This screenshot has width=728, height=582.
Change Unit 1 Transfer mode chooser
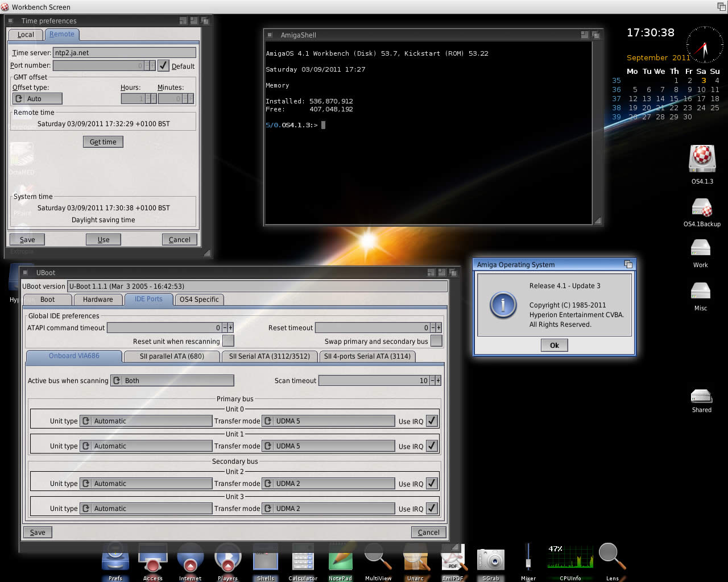(x=328, y=446)
